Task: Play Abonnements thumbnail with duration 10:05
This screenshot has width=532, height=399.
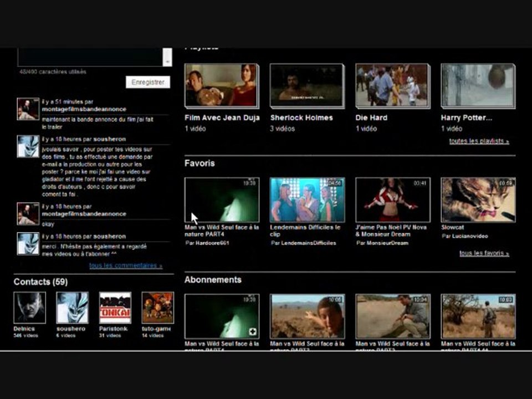Action: click(307, 316)
